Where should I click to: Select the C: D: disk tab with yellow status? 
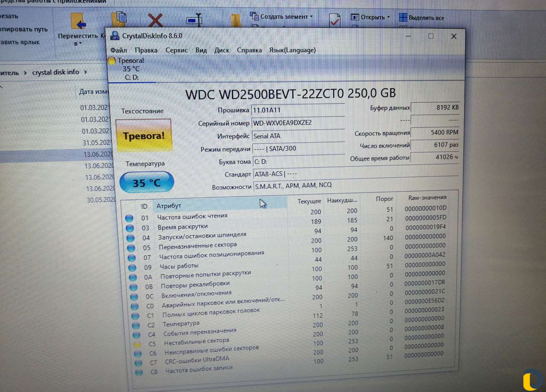point(131,69)
